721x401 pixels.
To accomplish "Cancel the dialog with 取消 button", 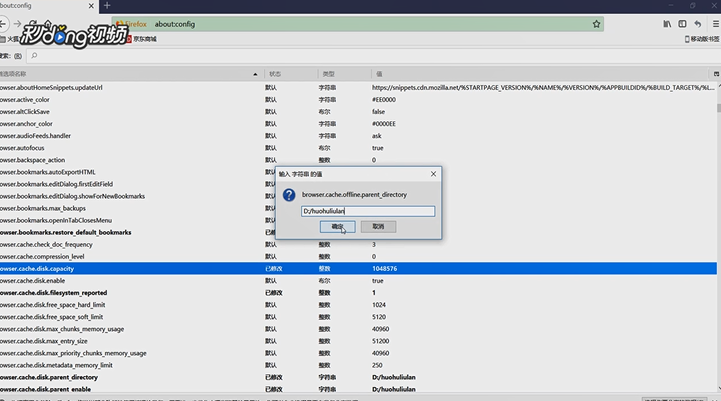I will (378, 227).
